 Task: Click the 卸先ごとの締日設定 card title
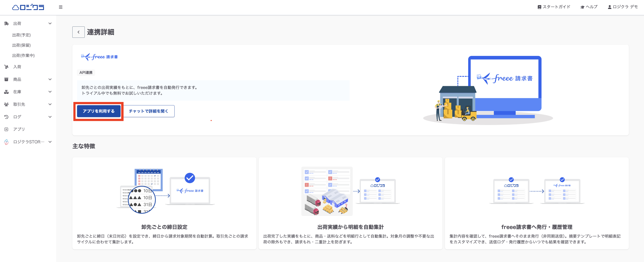tap(164, 227)
